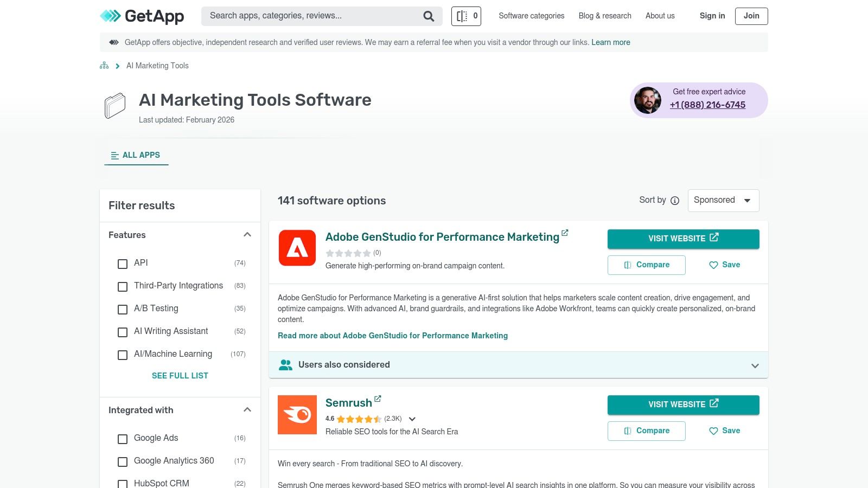Click the Sort by info icon

pos(675,201)
